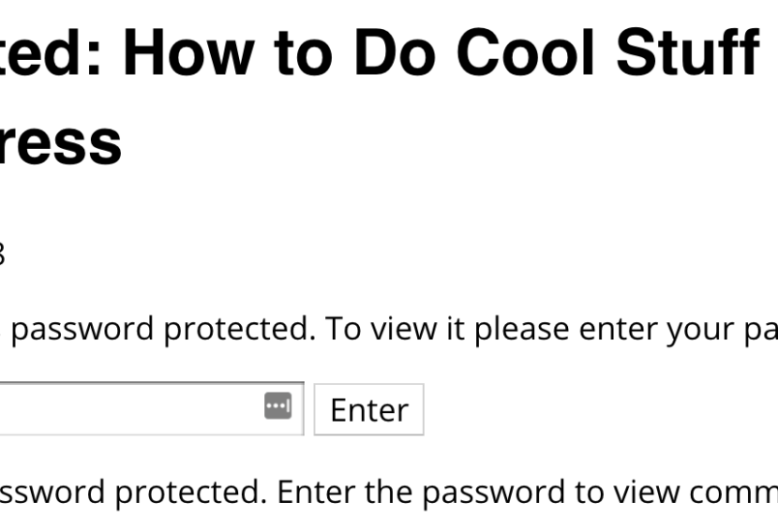The height and width of the screenshot is (532, 778).
Task: Click the Enter button
Action: click(x=369, y=409)
